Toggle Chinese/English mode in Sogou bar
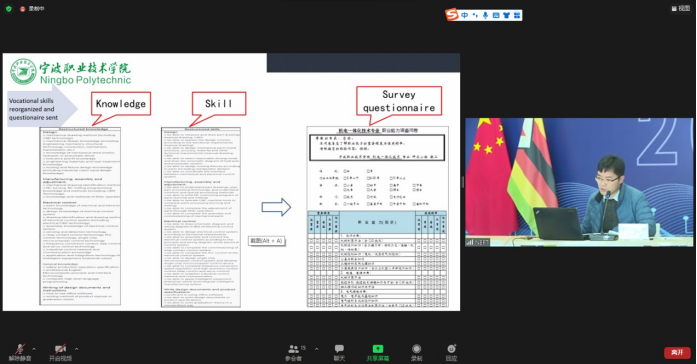 (465, 15)
